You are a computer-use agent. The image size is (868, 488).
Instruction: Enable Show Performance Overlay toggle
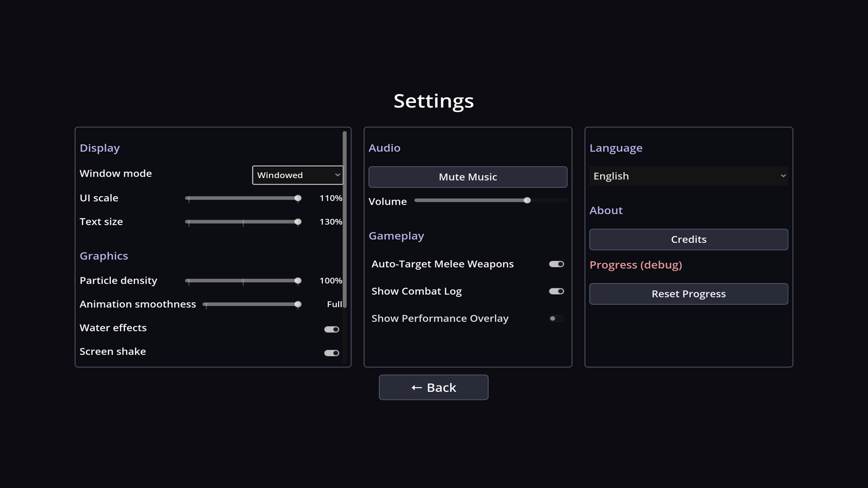click(557, 319)
